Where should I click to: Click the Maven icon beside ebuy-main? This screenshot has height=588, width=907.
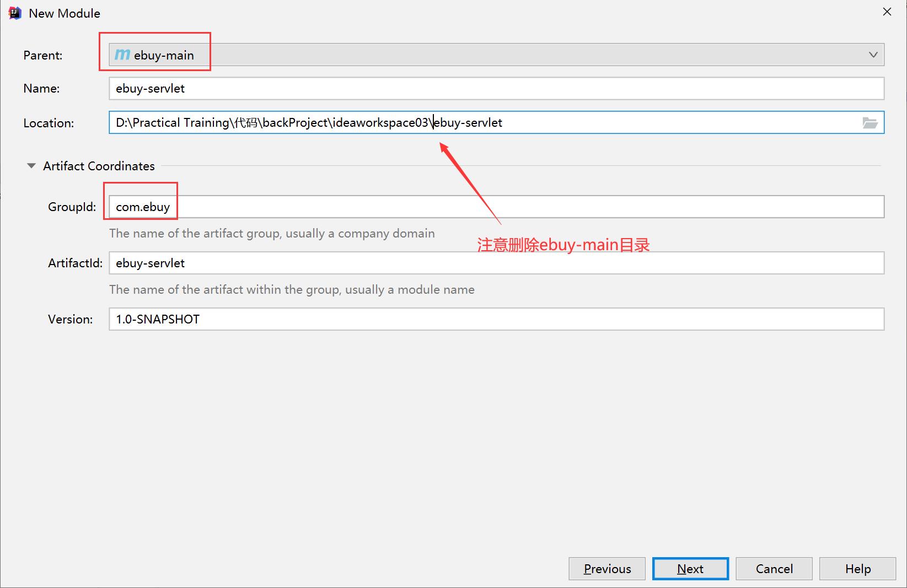point(122,55)
